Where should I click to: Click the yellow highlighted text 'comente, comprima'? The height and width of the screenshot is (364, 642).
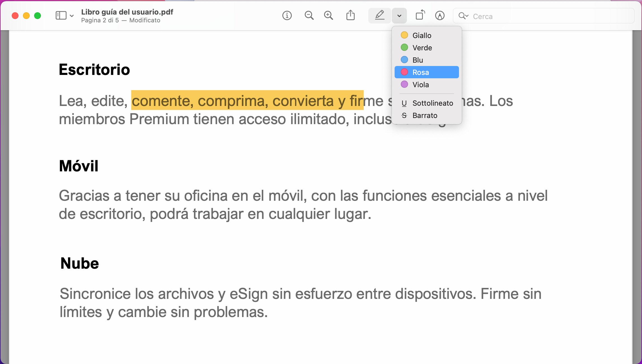pyautogui.click(x=198, y=101)
